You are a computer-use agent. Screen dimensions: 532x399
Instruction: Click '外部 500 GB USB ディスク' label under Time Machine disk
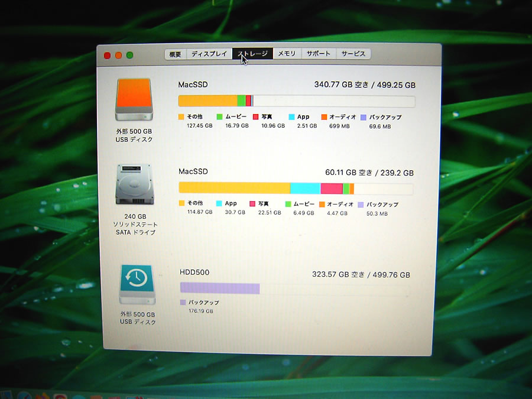click(x=138, y=318)
